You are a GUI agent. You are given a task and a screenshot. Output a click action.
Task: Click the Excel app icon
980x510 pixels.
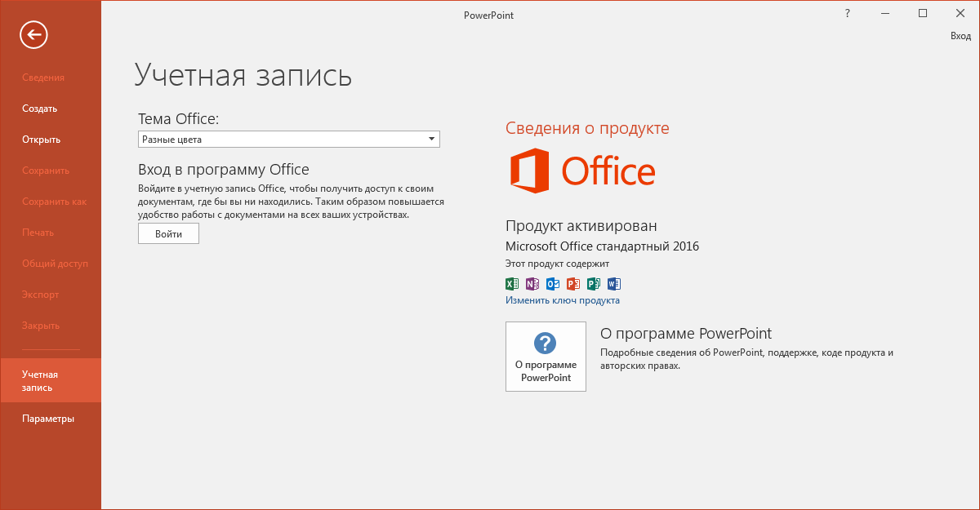[512, 284]
